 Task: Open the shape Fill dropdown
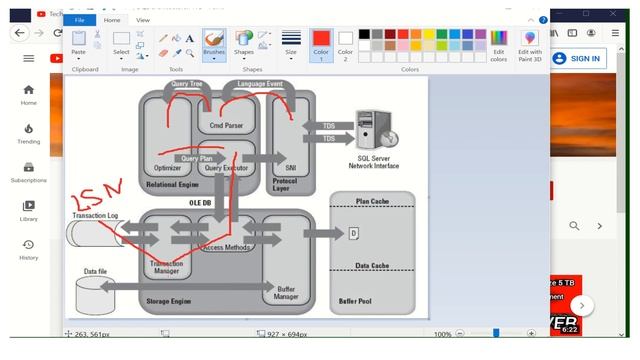tap(264, 45)
